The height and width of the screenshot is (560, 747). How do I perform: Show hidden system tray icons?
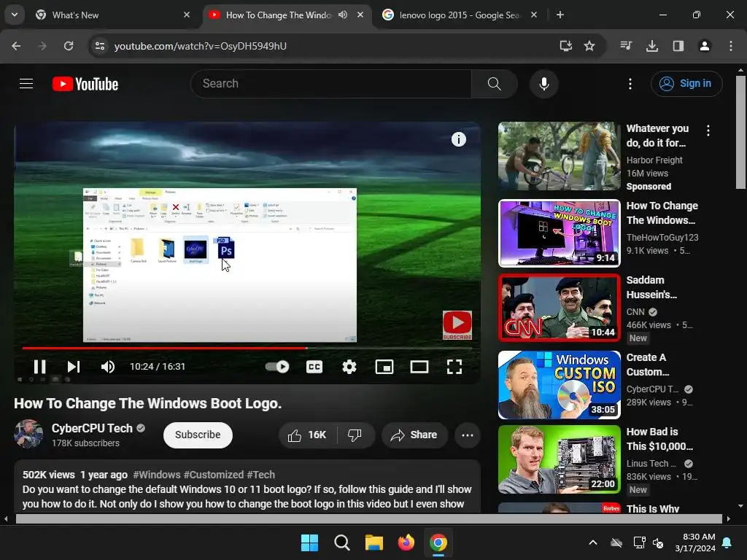pyautogui.click(x=592, y=542)
